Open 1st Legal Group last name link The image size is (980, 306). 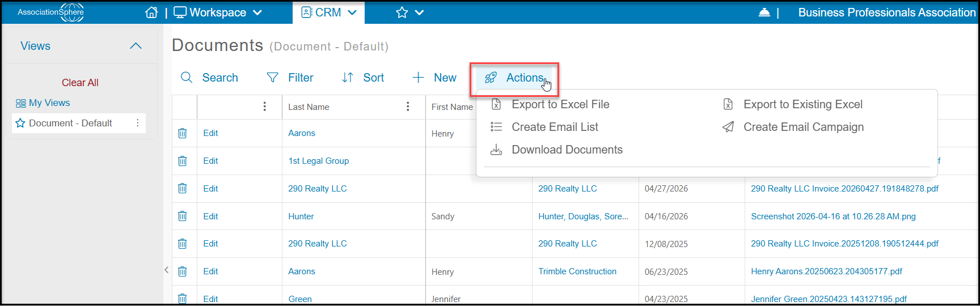(x=319, y=161)
